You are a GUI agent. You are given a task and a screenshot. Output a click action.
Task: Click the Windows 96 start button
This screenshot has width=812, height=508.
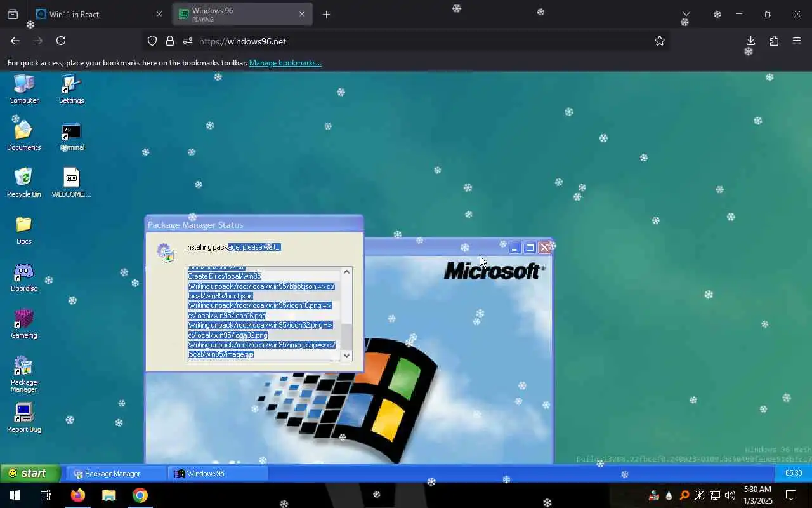(30, 473)
